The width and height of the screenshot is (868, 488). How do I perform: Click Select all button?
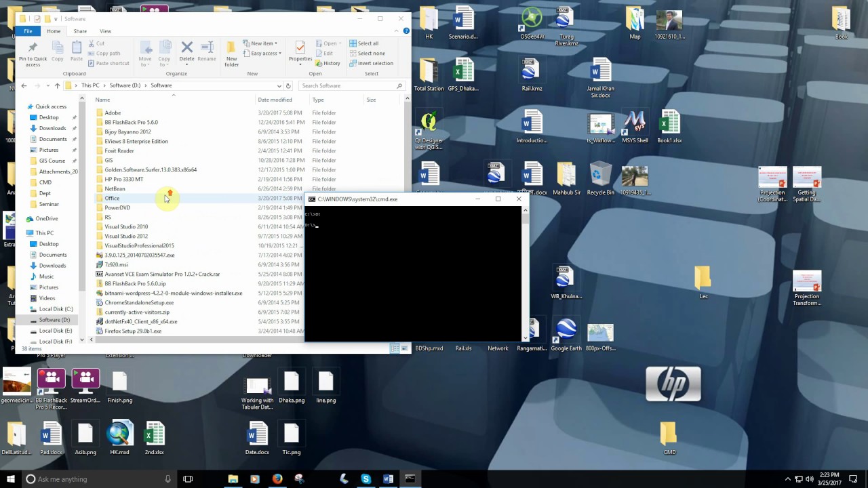pyautogui.click(x=363, y=43)
